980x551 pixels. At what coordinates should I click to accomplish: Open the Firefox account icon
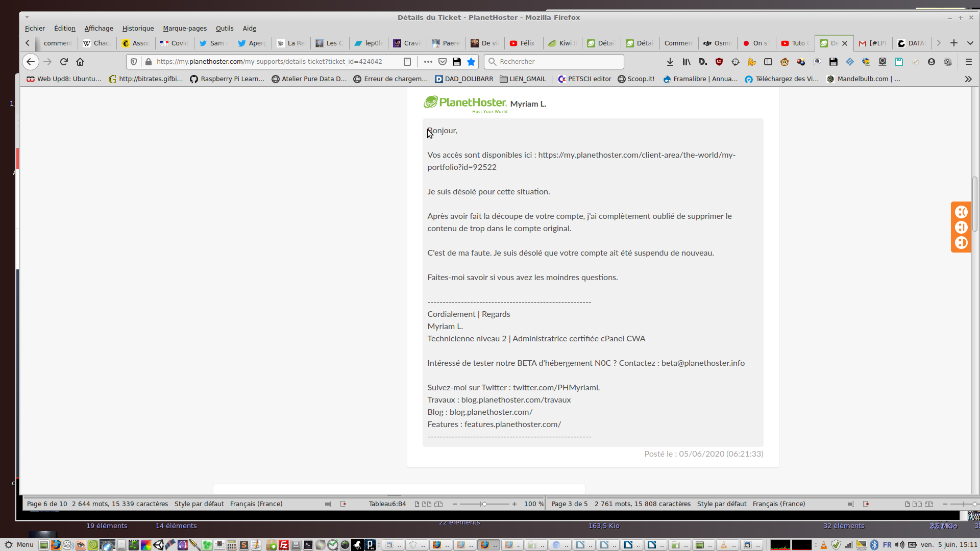click(x=932, y=62)
